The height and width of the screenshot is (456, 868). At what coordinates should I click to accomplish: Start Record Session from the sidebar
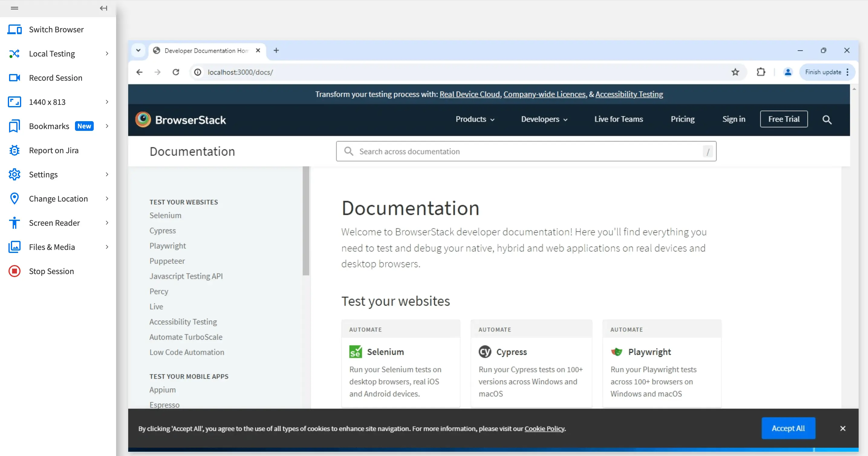55,78
